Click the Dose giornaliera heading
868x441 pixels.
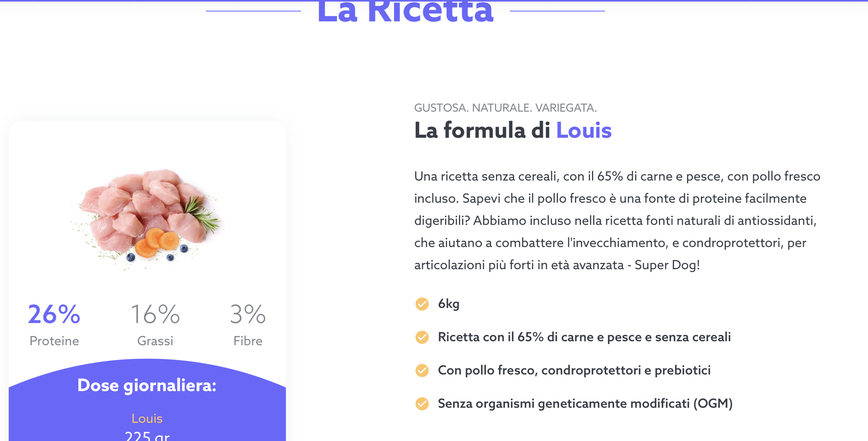147,386
